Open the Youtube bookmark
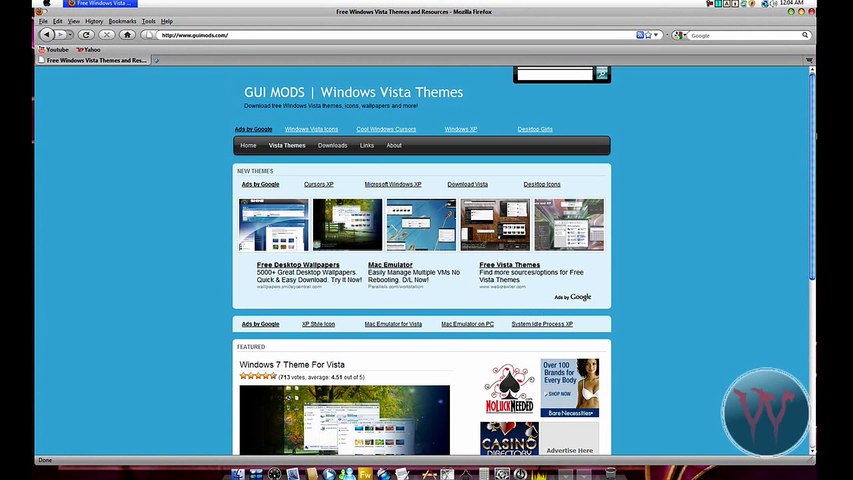 tap(53, 50)
